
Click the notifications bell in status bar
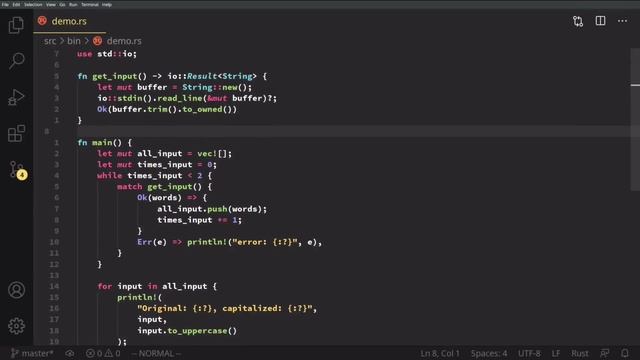tap(624, 353)
